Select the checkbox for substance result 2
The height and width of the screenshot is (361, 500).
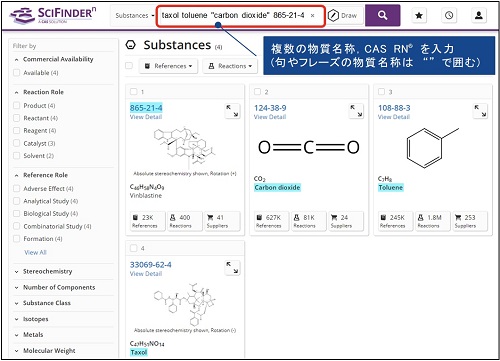point(257,92)
